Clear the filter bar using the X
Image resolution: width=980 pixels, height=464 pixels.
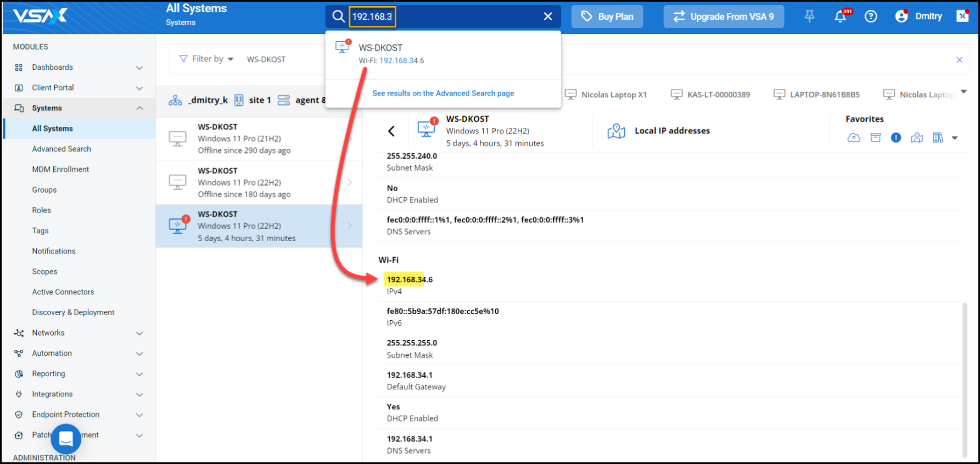pyautogui.click(x=959, y=59)
